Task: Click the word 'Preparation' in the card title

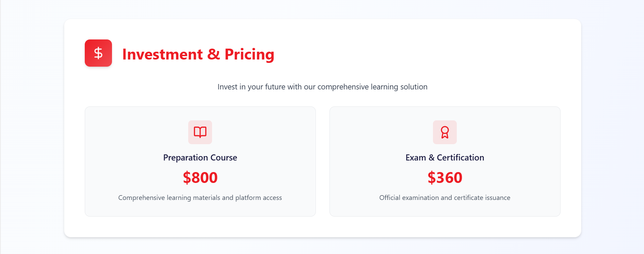Action: (x=186, y=158)
